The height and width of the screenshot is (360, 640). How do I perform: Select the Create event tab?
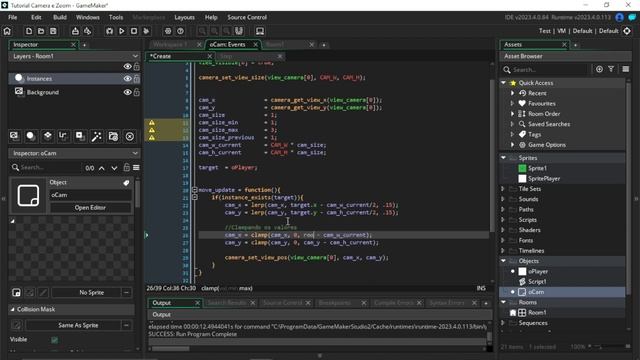click(160, 56)
